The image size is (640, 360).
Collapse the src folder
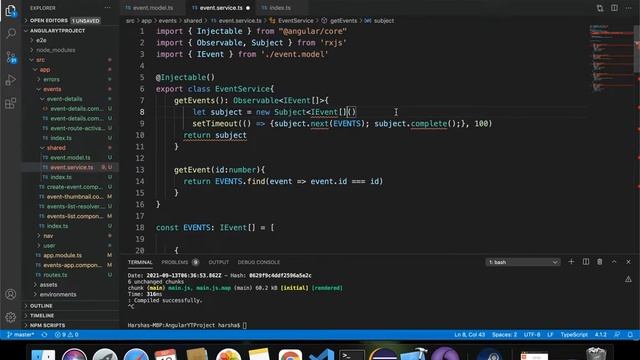[40, 60]
